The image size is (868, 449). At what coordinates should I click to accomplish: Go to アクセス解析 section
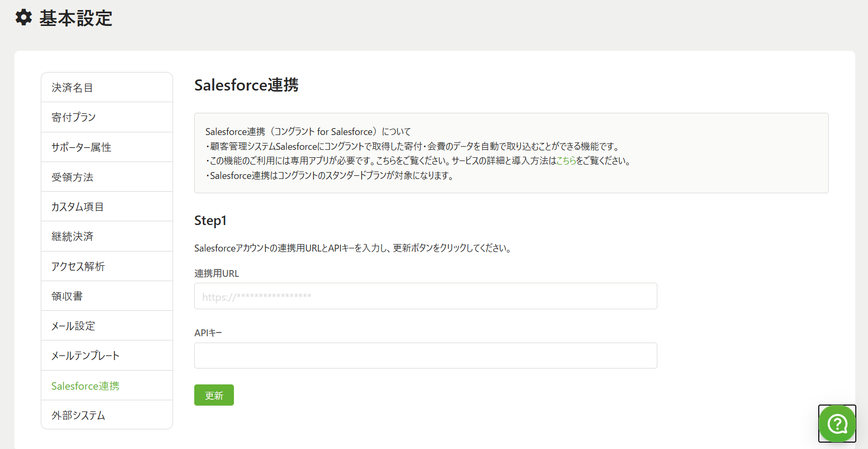[107, 266]
